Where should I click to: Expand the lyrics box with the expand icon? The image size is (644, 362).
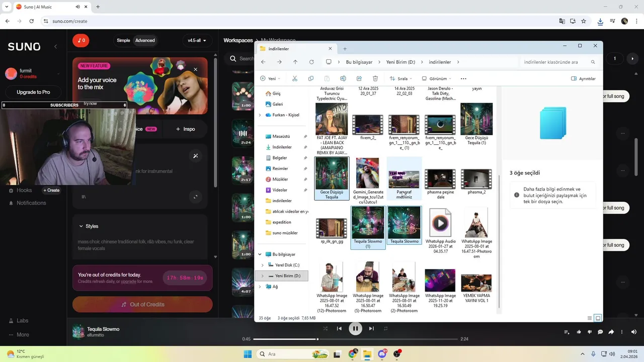[x=196, y=197]
